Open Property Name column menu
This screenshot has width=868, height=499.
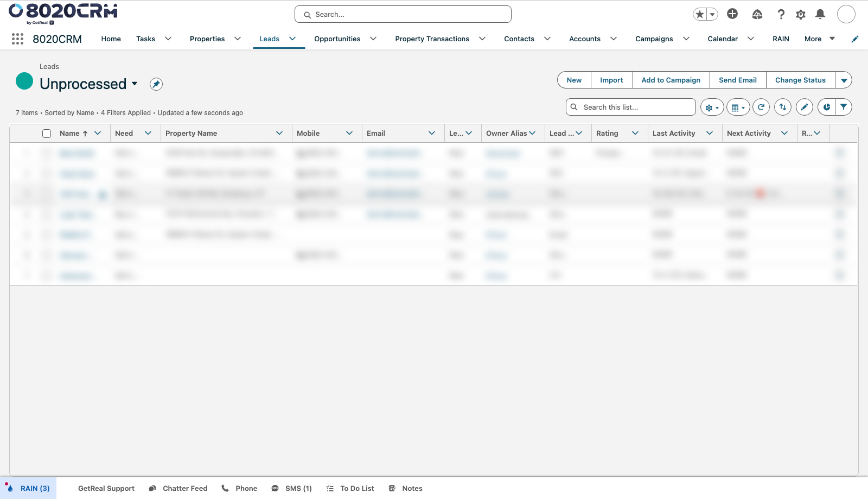279,133
